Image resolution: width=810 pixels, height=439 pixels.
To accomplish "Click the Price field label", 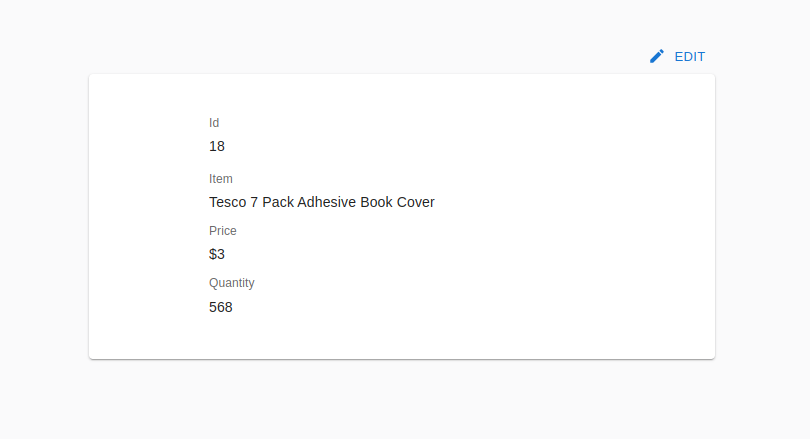I will tap(223, 231).
